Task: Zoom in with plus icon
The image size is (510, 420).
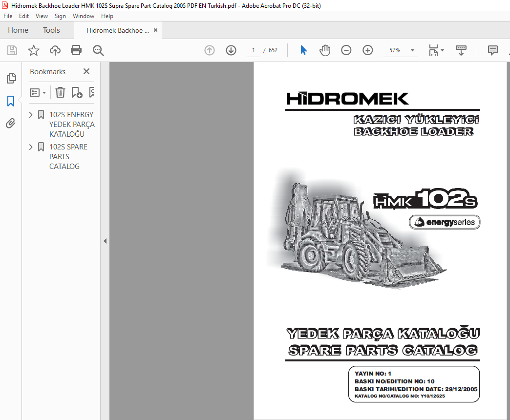Action: 367,50
